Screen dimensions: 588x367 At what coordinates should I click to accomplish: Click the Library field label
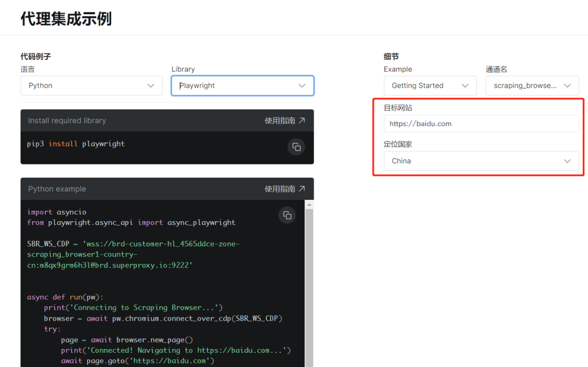pos(183,69)
